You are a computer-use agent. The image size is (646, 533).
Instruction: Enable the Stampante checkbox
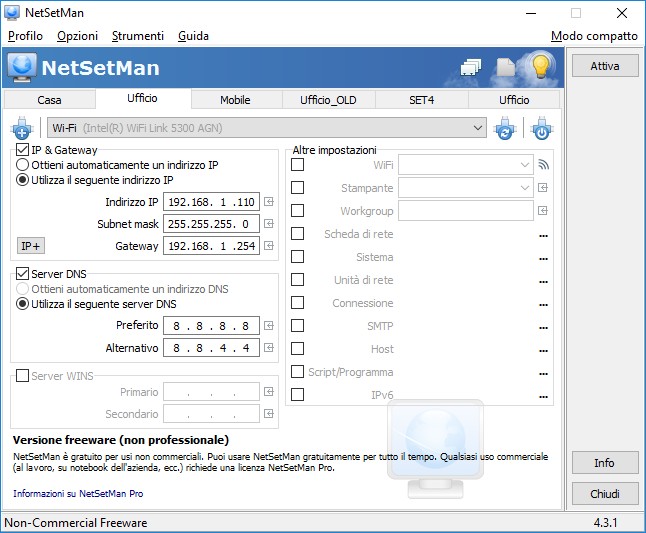pos(297,188)
